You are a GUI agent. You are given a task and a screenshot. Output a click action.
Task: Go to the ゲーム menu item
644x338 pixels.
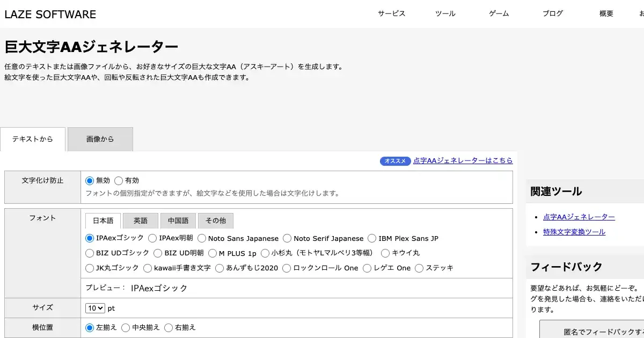point(499,14)
